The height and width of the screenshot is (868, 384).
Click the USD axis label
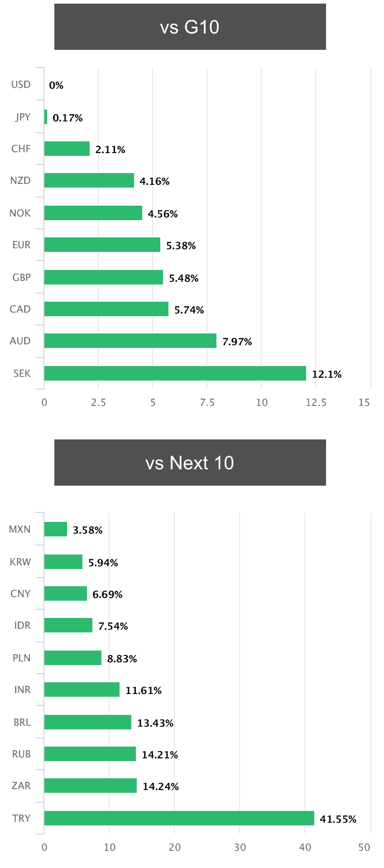tap(21, 85)
